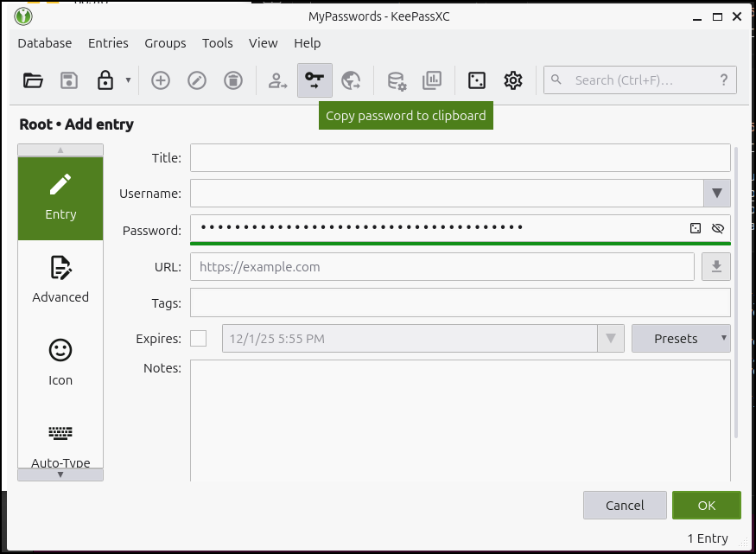
Task: Cancel adding the entry
Action: (x=625, y=505)
